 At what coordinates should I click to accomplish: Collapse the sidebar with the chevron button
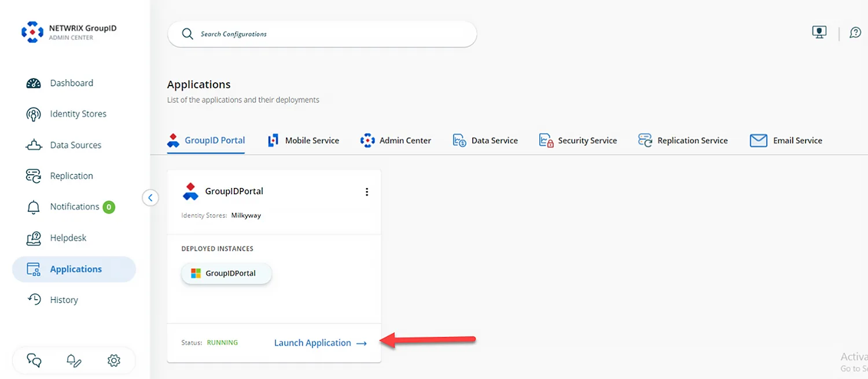150,198
